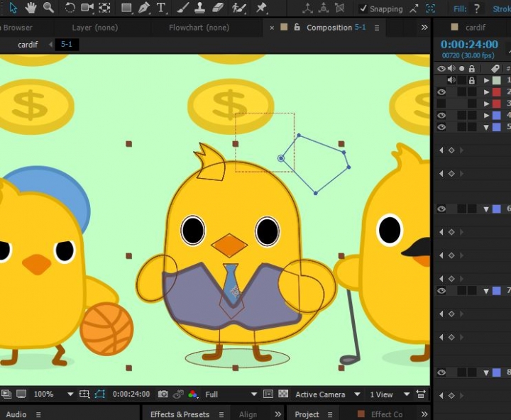Show hidden viewer tabs with double chevron
511x420 pixels.
(424, 28)
